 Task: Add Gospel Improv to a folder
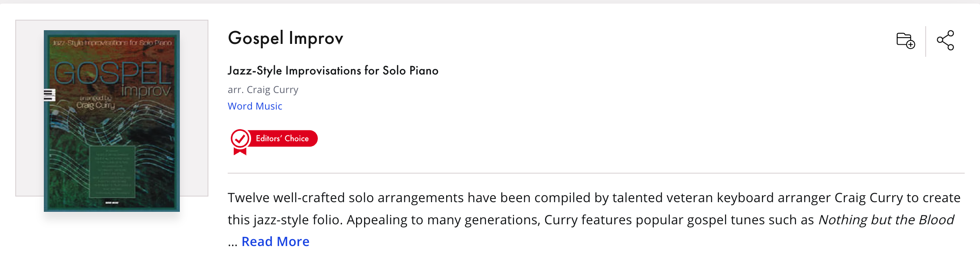(x=906, y=40)
